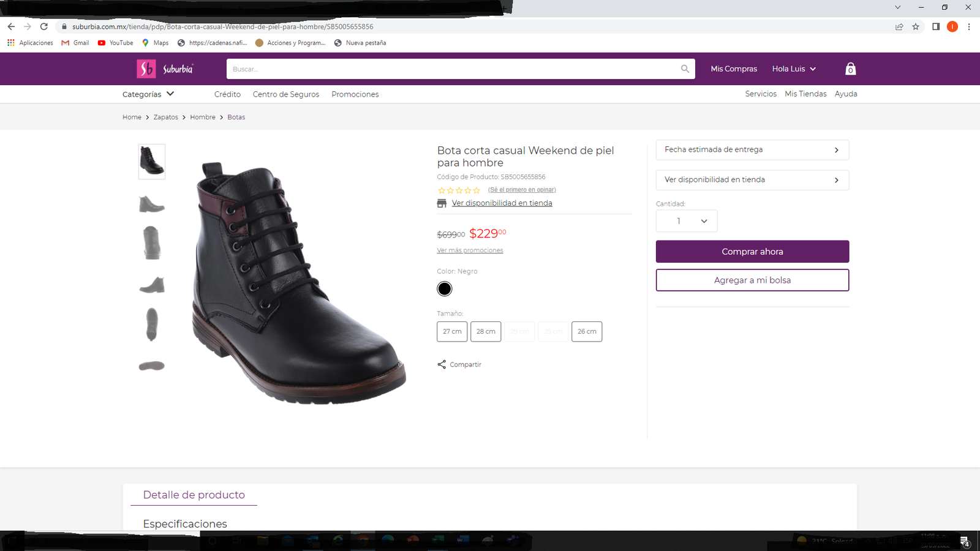The width and height of the screenshot is (980, 551).
Task: Click the search magnifier icon
Action: pos(685,69)
